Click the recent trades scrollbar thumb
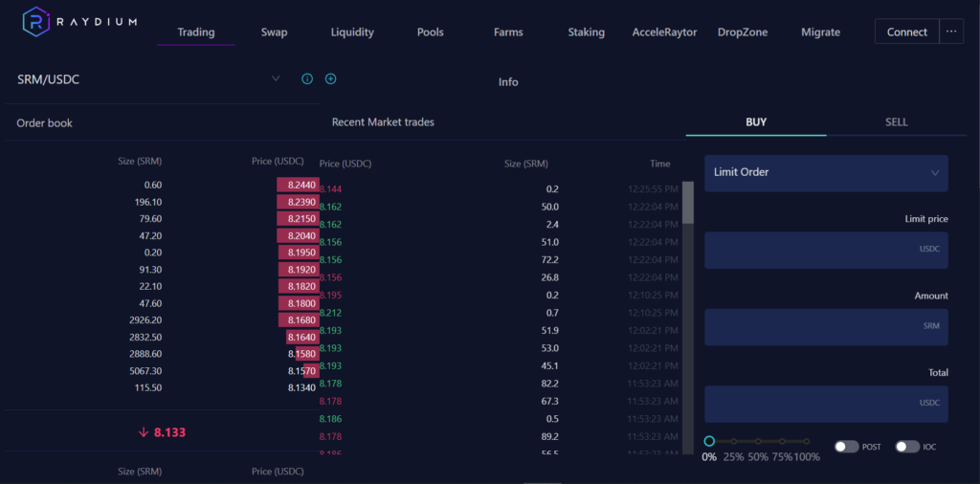Screen dimensions: 980x484 click(x=687, y=203)
